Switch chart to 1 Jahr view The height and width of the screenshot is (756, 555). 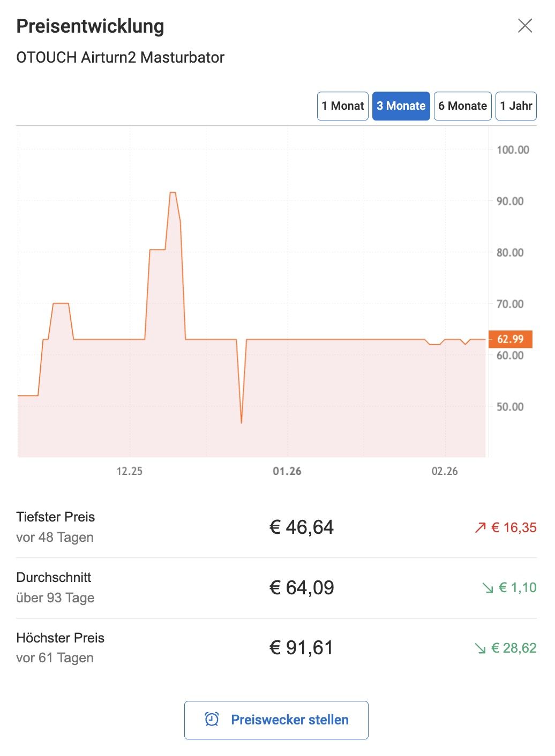tap(516, 106)
